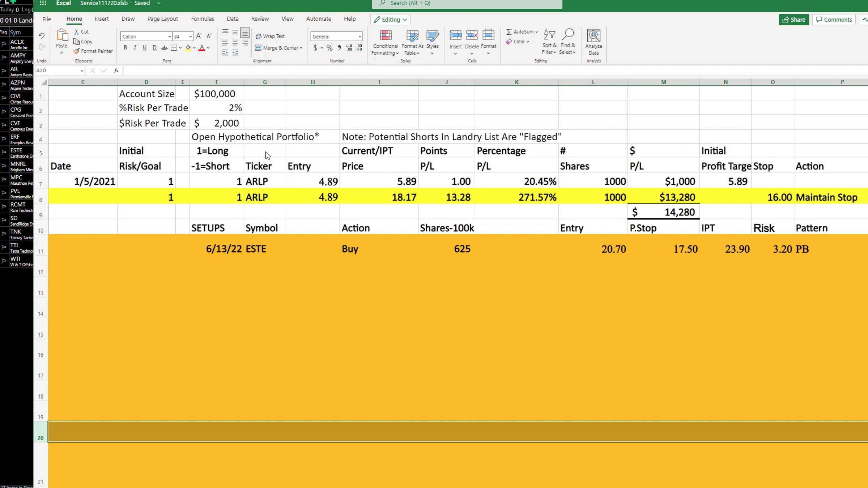Toggle italic formatting
868x488 pixels.
point(135,48)
